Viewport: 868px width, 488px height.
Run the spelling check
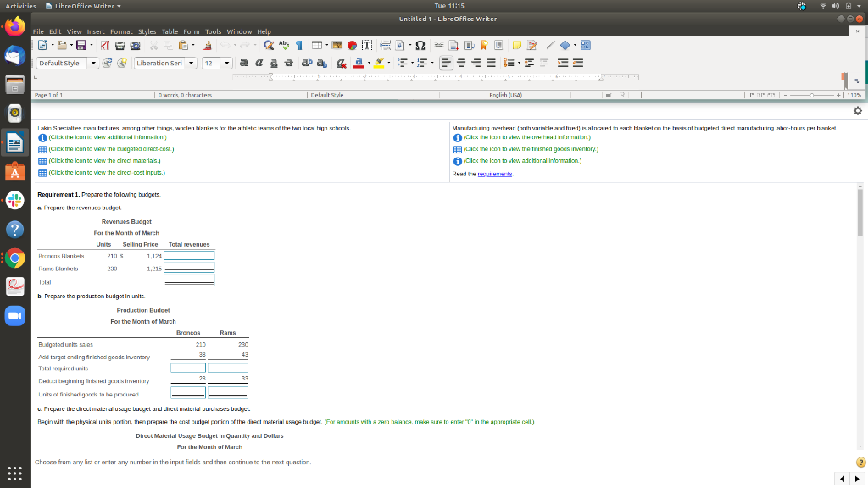pos(284,46)
